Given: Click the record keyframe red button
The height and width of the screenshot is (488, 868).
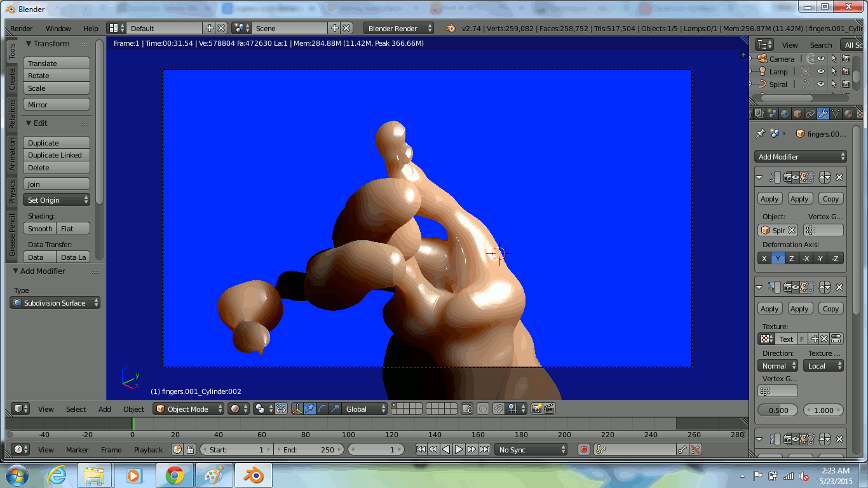Looking at the screenshot, I should click(584, 450).
